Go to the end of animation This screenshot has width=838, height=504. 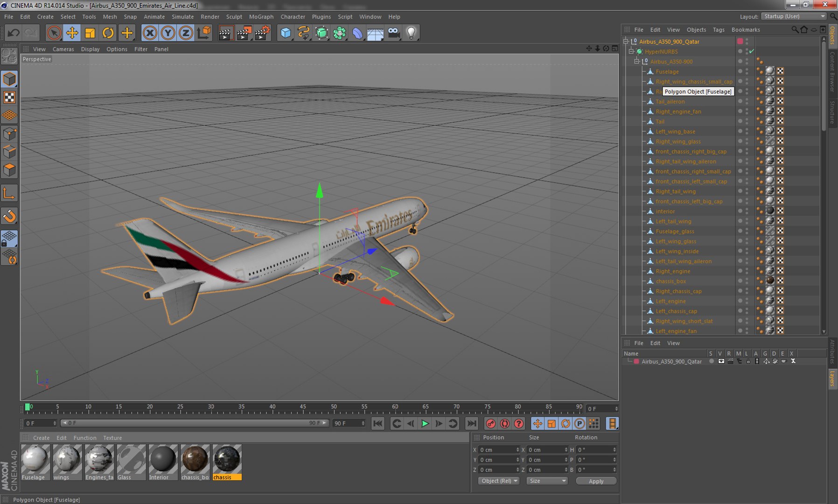(x=472, y=424)
